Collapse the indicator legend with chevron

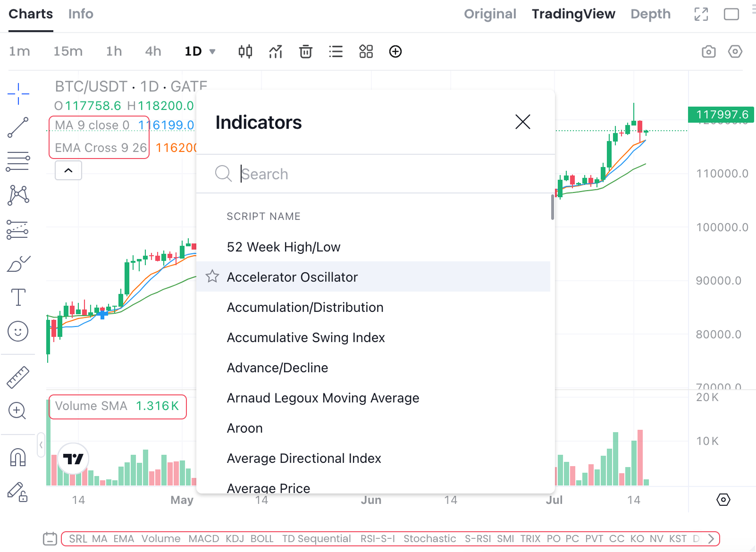[68, 170]
